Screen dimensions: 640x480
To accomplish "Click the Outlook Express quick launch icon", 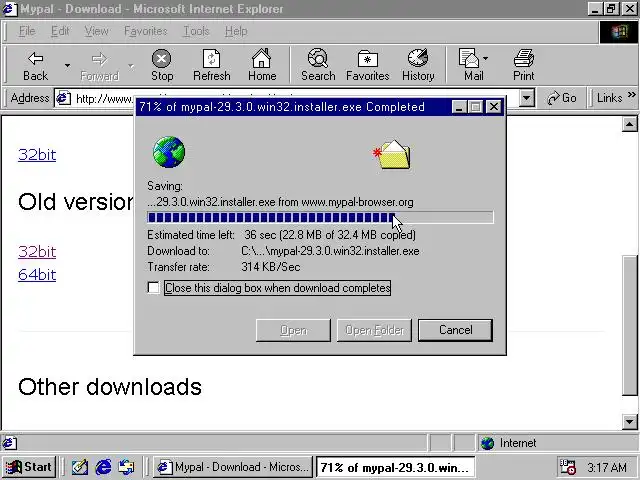I will (127, 467).
